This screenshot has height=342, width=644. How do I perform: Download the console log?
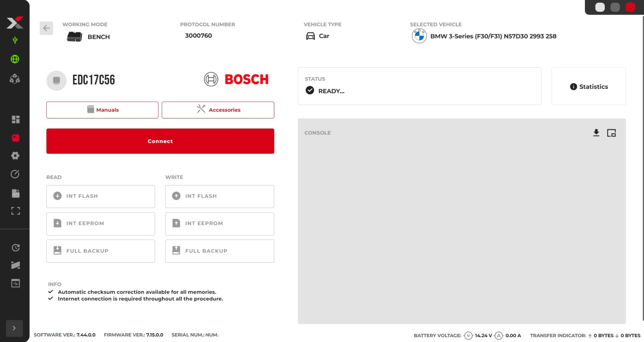596,133
